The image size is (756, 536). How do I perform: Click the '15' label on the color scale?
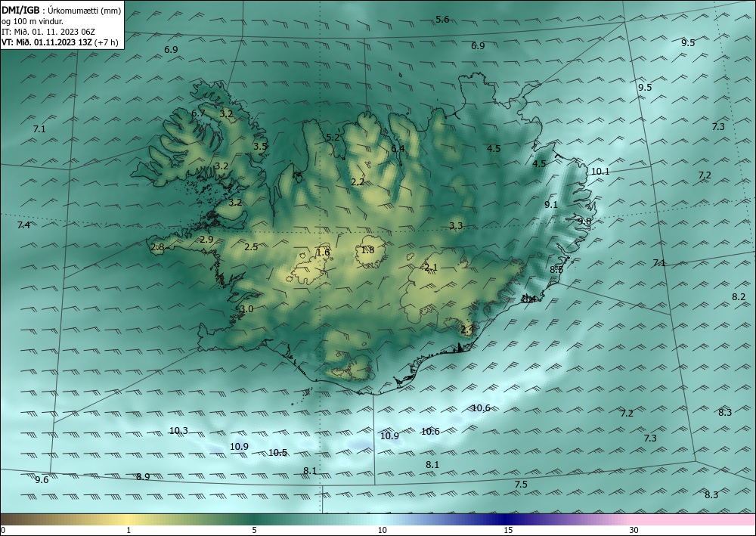(x=508, y=531)
